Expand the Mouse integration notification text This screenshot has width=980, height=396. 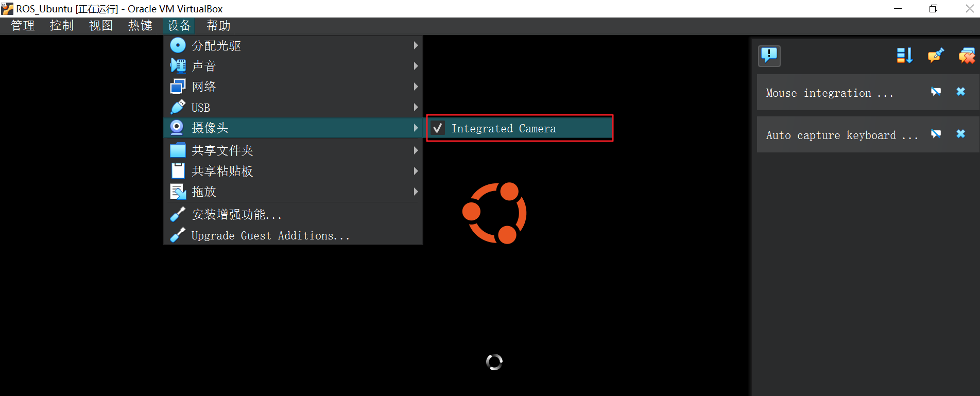(x=829, y=93)
